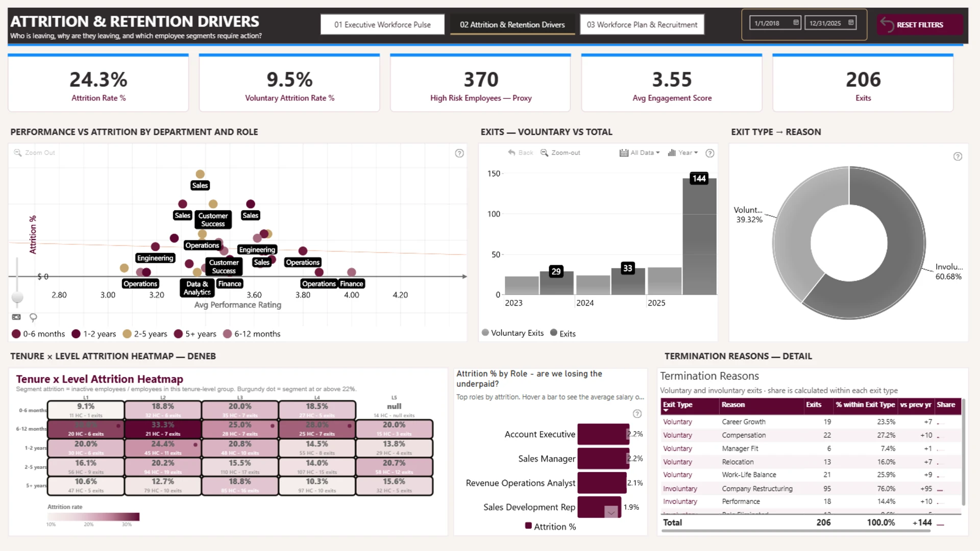
Task: Click the start date 1/1/2018 field
Action: (x=775, y=23)
